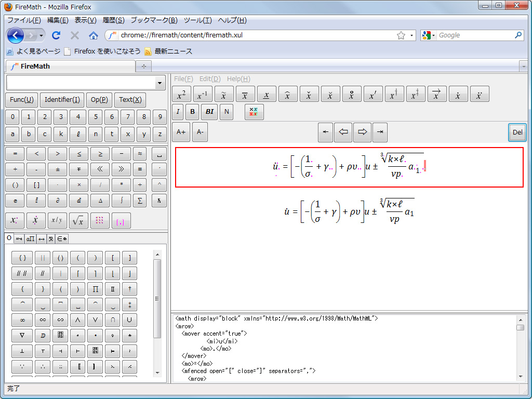
Task: Apply the hat accent over x
Action: click(x=287, y=94)
